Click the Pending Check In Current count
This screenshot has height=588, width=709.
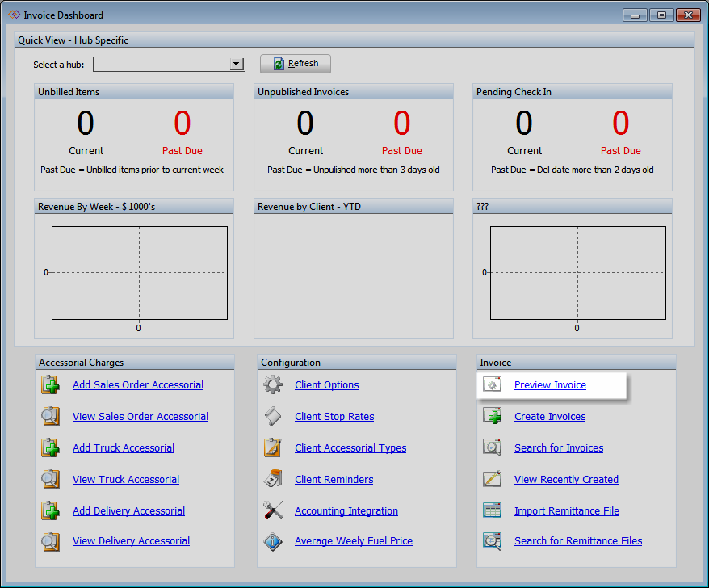click(524, 123)
